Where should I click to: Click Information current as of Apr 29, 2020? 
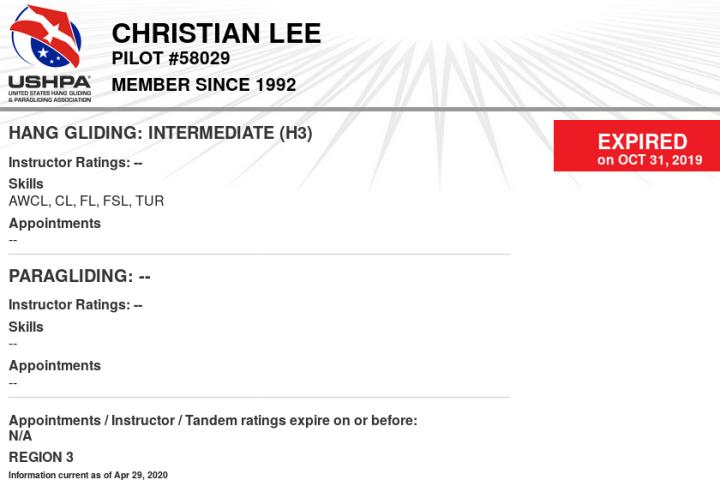coord(88,475)
